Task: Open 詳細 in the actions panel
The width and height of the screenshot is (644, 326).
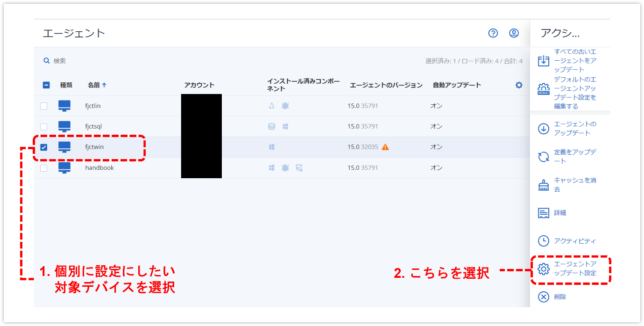Action: pyautogui.click(x=559, y=213)
